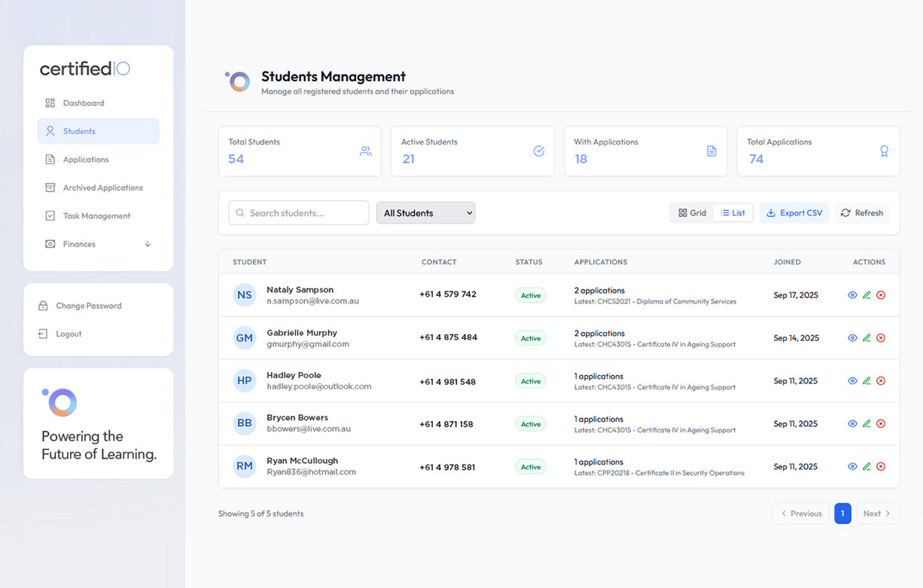Click the Active Students checkmark icon

coord(539,151)
